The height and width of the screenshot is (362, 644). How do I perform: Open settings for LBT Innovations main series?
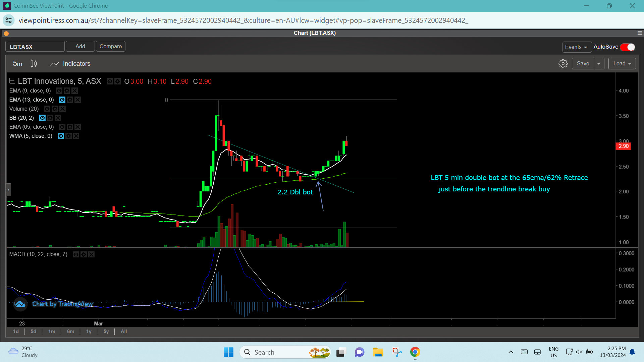[117, 81]
